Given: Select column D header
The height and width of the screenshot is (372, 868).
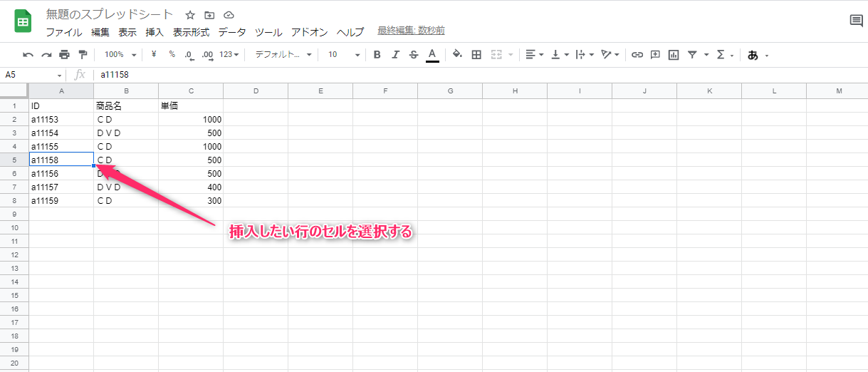Looking at the screenshot, I should (256, 91).
